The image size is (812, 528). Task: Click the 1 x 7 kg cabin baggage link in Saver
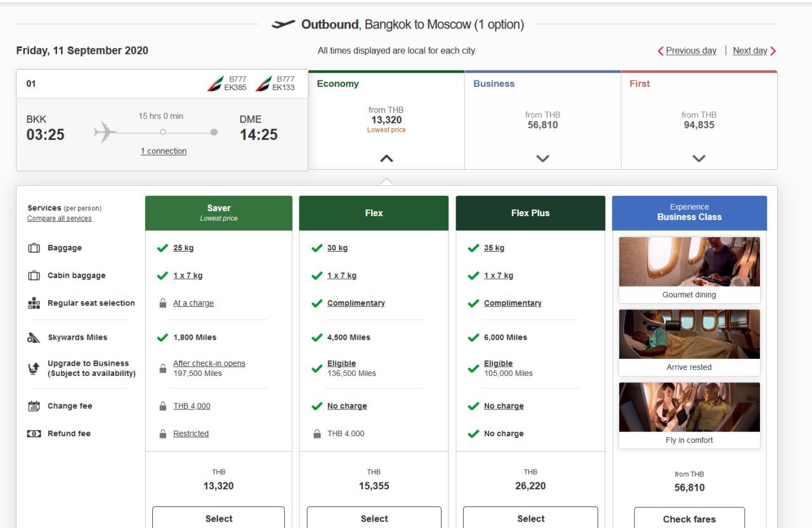(x=188, y=276)
